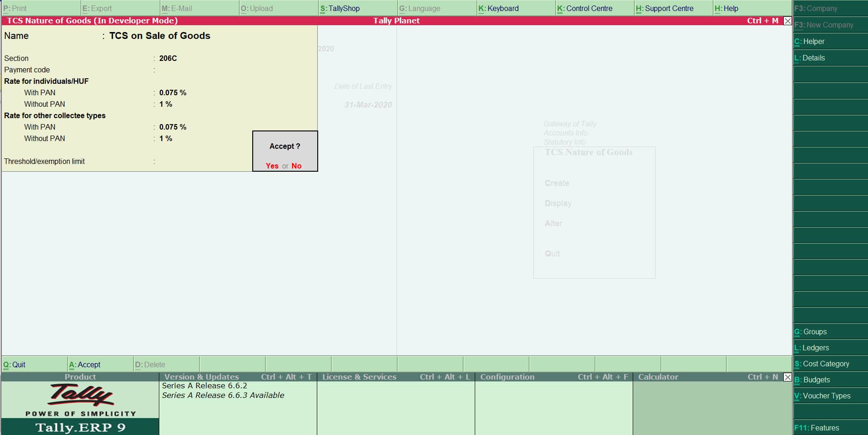Open the Helper button
The width and height of the screenshot is (868, 435).
coord(830,41)
